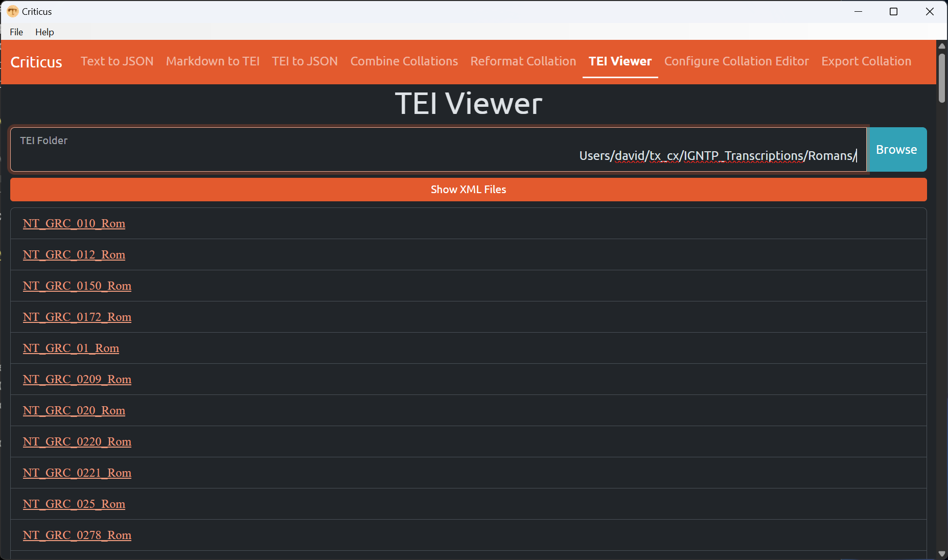Minimize the Criticus window
The width and height of the screenshot is (948, 560).
[x=859, y=11]
